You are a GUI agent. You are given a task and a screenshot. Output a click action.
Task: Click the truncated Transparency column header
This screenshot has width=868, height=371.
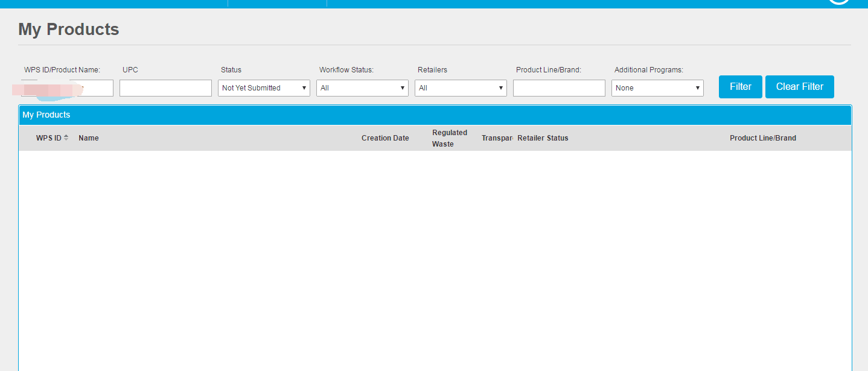pyautogui.click(x=497, y=138)
